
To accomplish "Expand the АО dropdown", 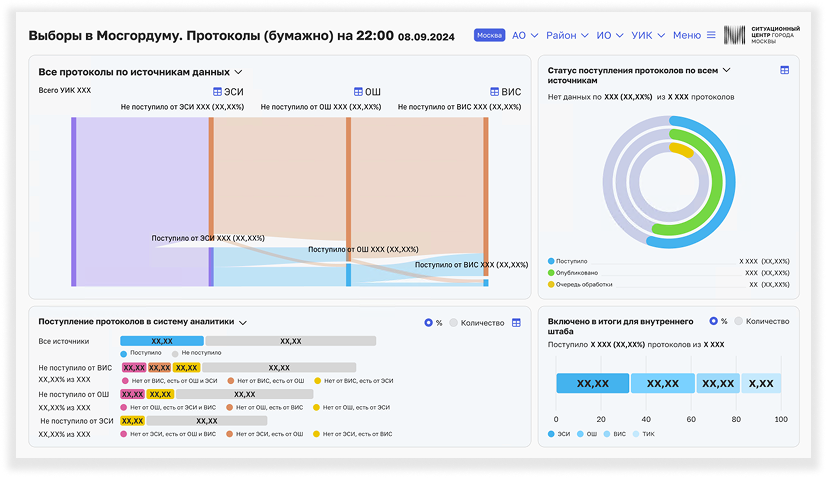I will click(x=525, y=35).
